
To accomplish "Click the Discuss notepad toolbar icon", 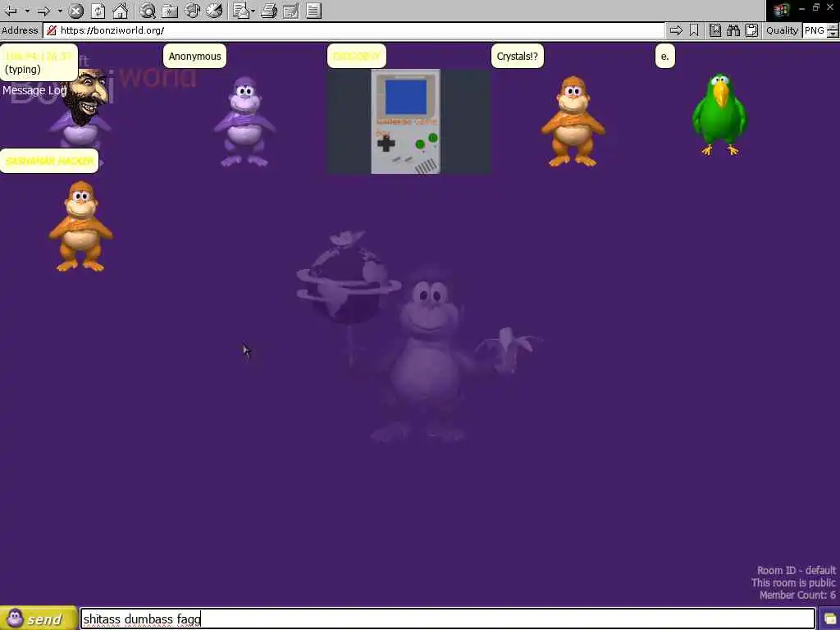I will click(314, 10).
